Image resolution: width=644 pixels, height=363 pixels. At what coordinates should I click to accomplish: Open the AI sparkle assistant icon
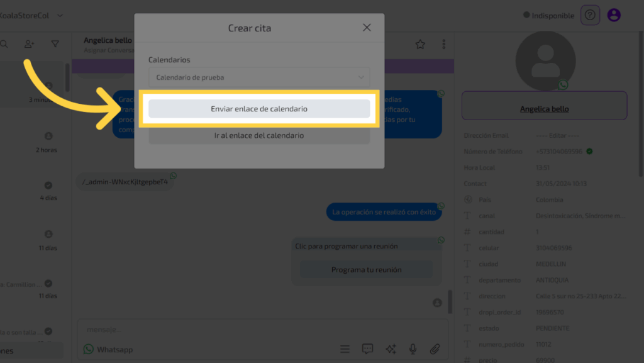coord(391,349)
